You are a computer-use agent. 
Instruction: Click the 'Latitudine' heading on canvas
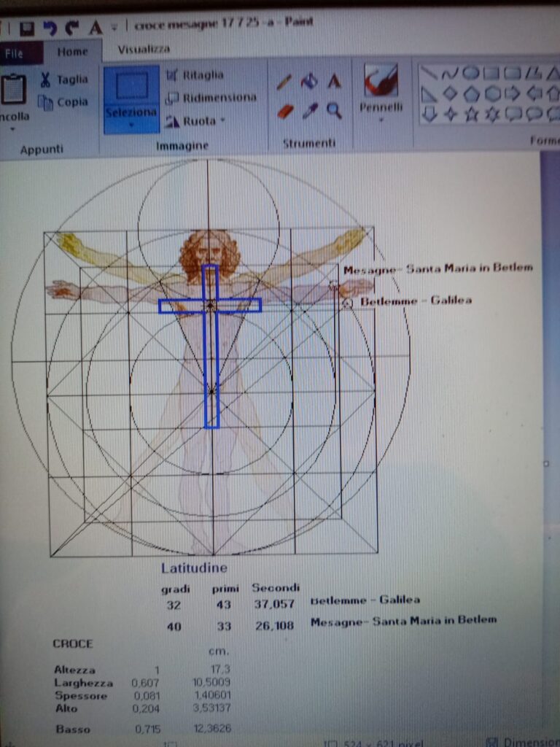point(194,568)
